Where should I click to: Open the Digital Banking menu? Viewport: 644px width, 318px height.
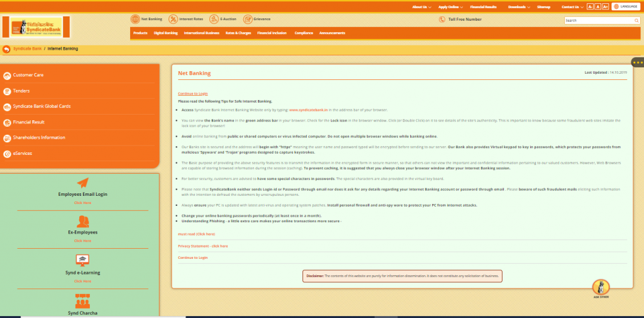click(x=165, y=33)
